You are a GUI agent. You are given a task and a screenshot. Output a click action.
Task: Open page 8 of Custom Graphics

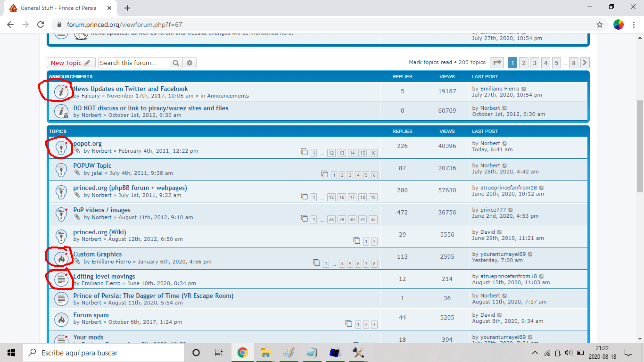374,264
